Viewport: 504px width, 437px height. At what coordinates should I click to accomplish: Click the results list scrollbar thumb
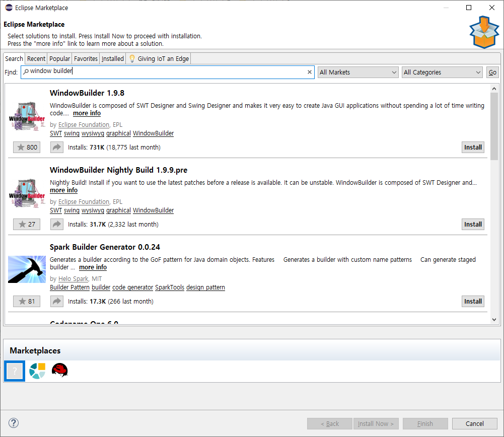coord(494,126)
